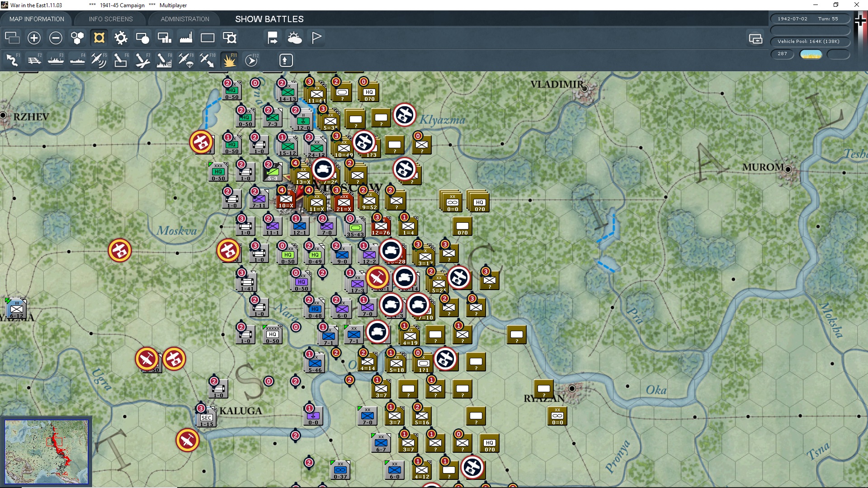
Task: Select the Soviet 4=12 counter
Action: [x=422, y=470]
